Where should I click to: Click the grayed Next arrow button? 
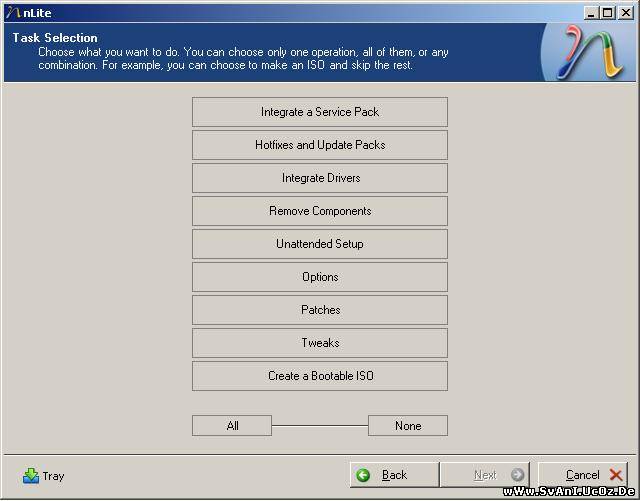[x=517, y=475]
